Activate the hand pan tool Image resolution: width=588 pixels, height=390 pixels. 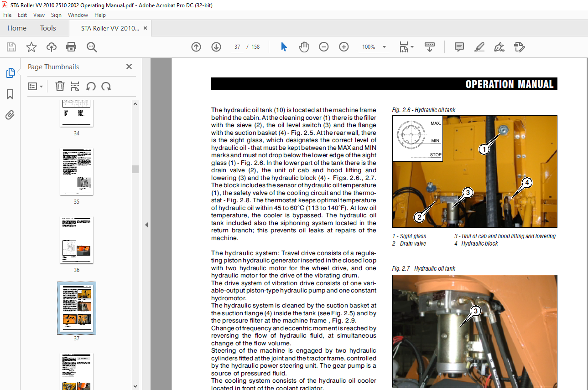(304, 47)
